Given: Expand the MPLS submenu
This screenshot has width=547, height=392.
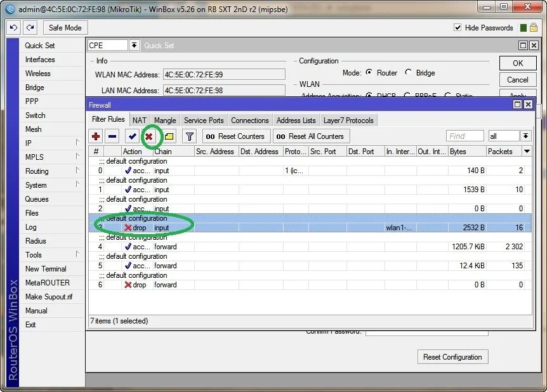Looking at the screenshot, I should coord(77,156).
